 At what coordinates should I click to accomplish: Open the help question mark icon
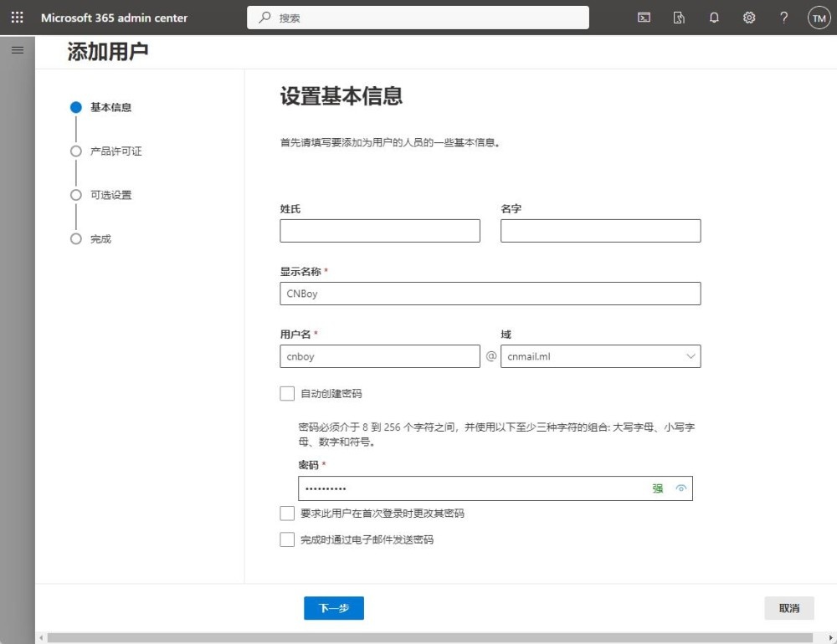click(x=783, y=18)
